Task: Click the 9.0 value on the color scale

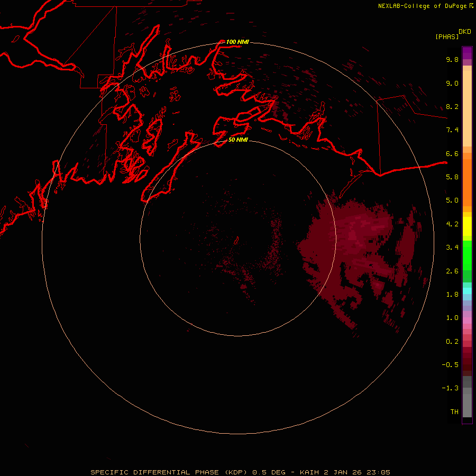Action: tap(452, 83)
